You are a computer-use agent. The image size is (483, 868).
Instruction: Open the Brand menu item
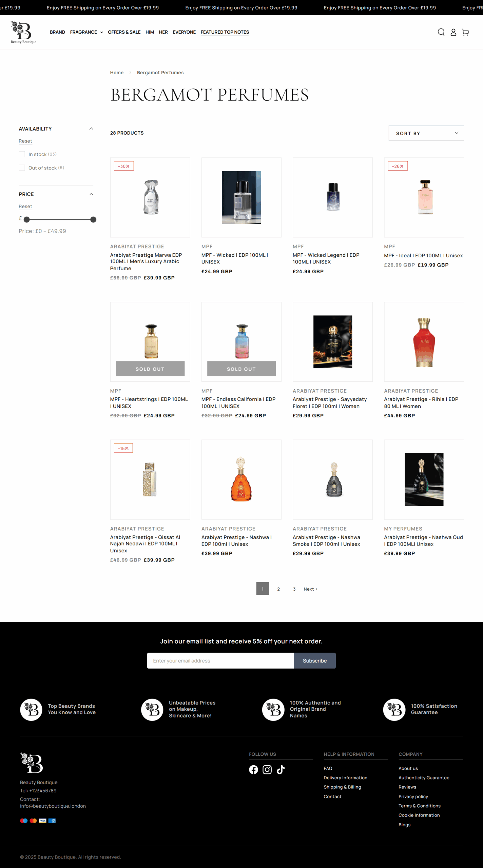(57, 32)
